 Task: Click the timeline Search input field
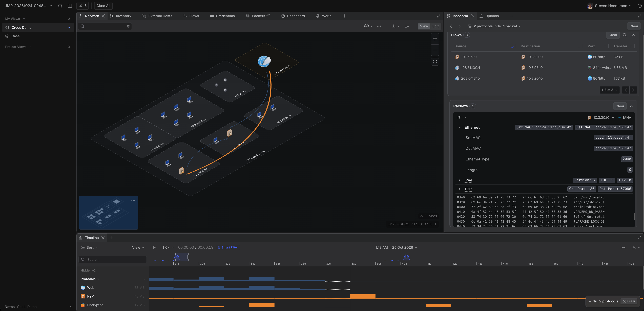click(x=113, y=259)
